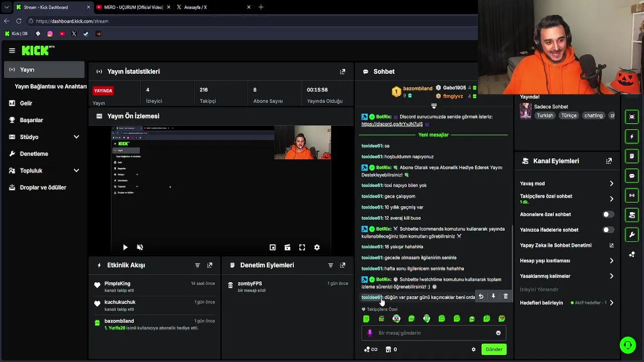Delete zombyFPS moderation entry trash icon

230,285
